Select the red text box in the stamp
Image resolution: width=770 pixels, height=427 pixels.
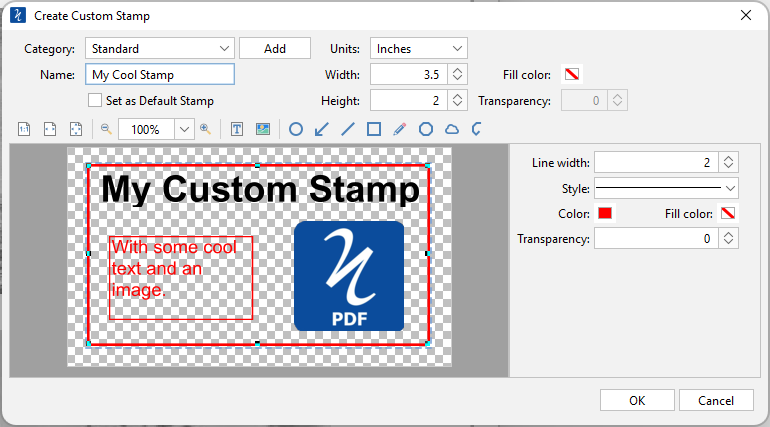pyautogui.click(x=181, y=278)
